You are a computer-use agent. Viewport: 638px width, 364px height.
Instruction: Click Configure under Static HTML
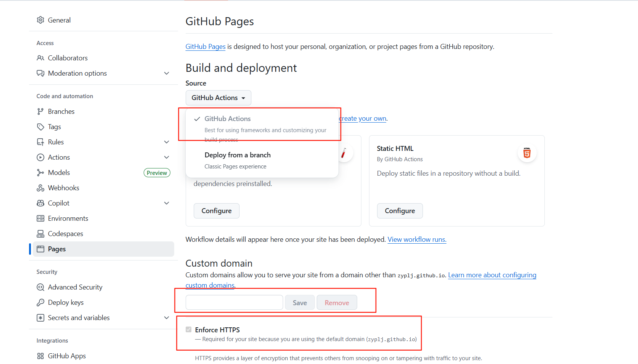(x=400, y=211)
